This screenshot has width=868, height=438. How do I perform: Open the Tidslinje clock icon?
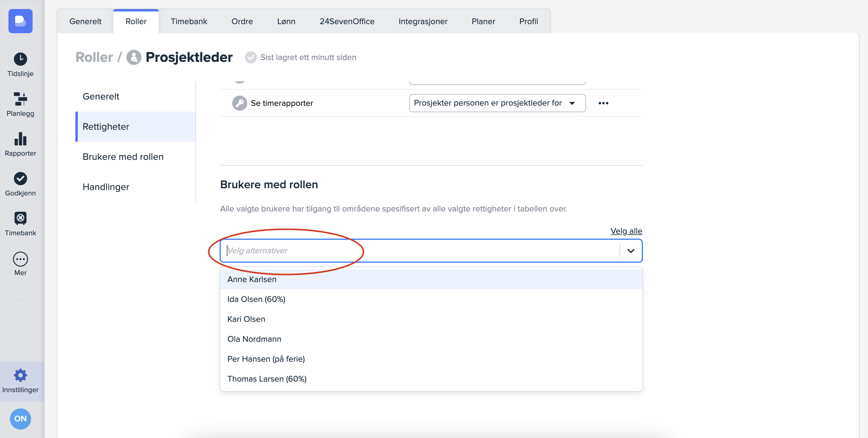tap(20, 59)
